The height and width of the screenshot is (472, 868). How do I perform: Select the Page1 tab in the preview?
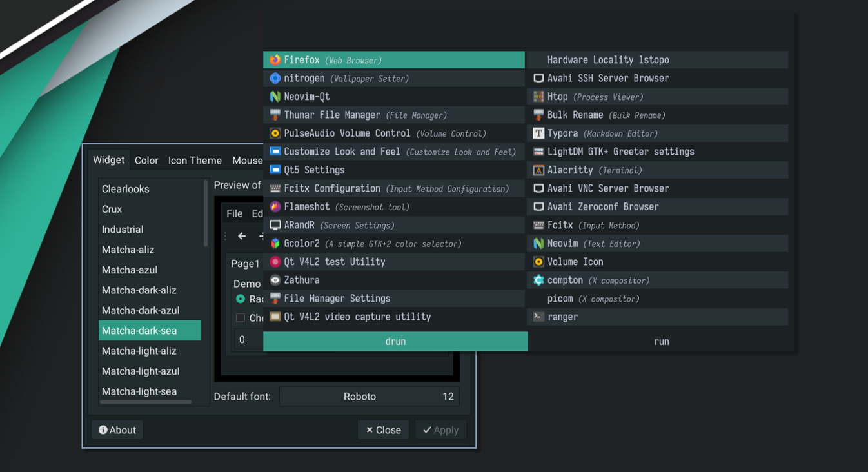pos(245,263)
